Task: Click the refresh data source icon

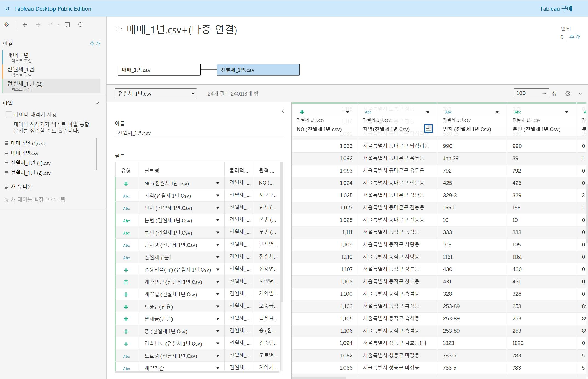Action: click(80, 25)
